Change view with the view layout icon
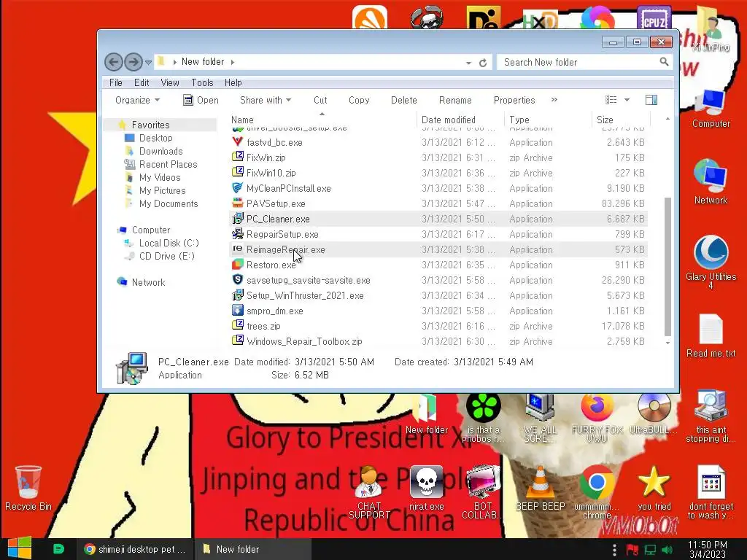This screenshot has width=747, height=560. pos(611,100)
